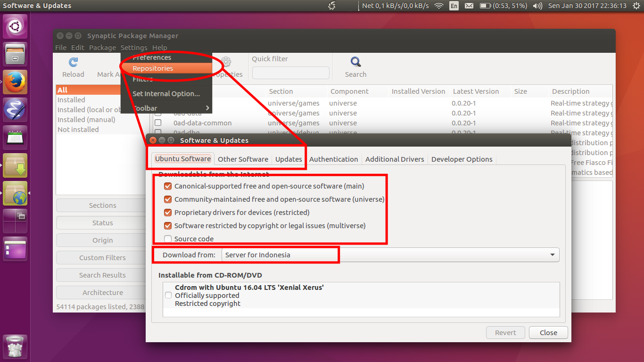Image resolution: width=644 pixels, height=362 pixels.
Task: Click the Software & Updates launcher icon
Action: pos(15,193)
